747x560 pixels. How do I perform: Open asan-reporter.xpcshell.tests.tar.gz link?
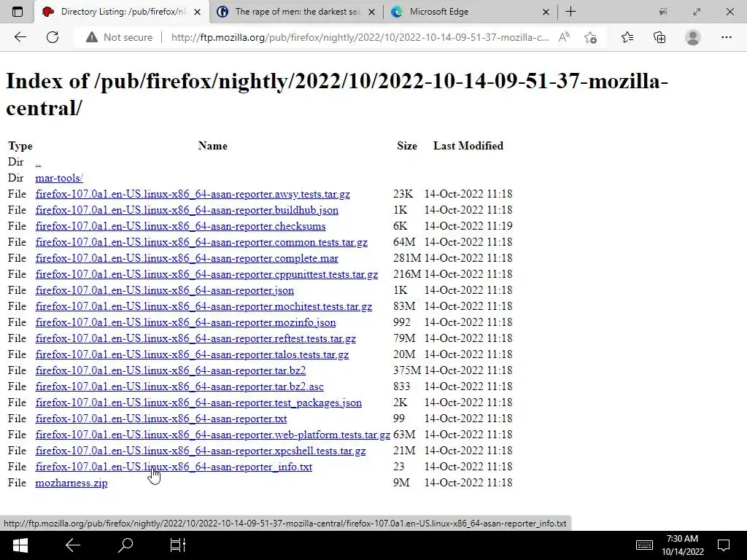pos(201,451)
